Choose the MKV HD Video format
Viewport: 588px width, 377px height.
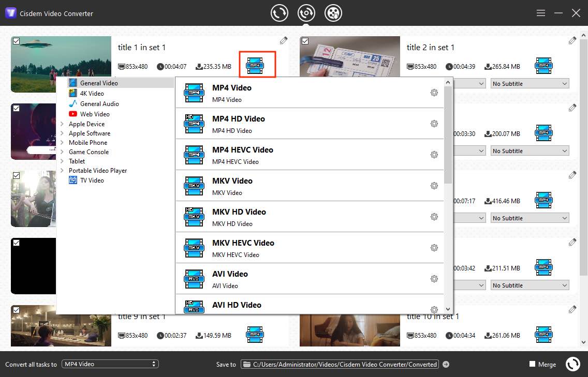pos(310,217)
